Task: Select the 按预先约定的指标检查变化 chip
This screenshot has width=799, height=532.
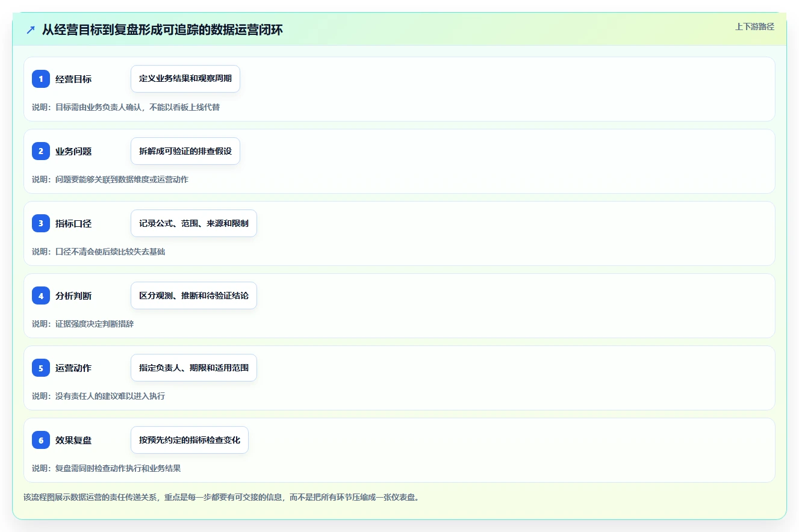Action: click(x=190, y=440)
